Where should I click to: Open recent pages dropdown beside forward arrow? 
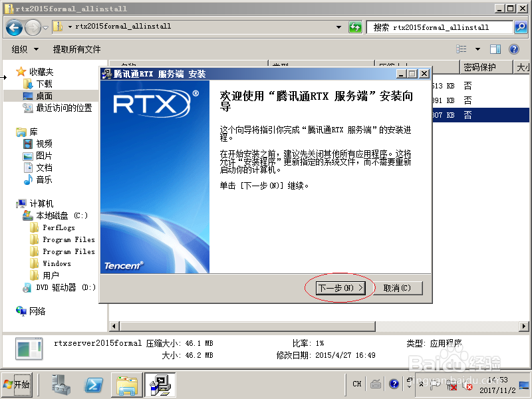coord(45,27)
